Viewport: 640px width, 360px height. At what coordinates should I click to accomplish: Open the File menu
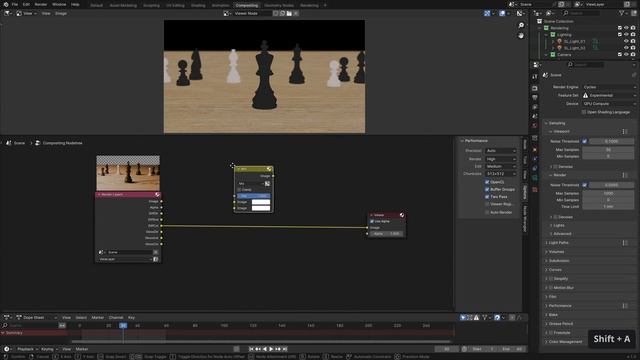15,4
